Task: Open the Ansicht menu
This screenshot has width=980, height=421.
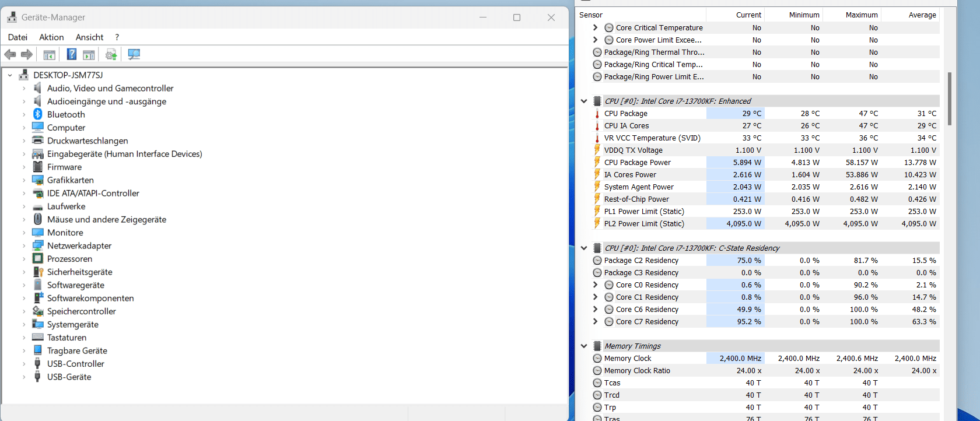Action: [89, 37]
